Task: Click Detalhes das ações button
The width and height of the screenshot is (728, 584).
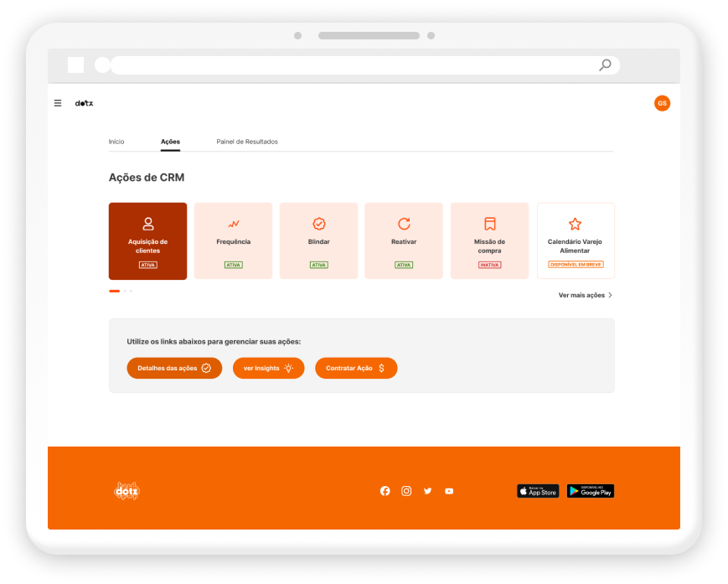Action: tap(174, 368)
